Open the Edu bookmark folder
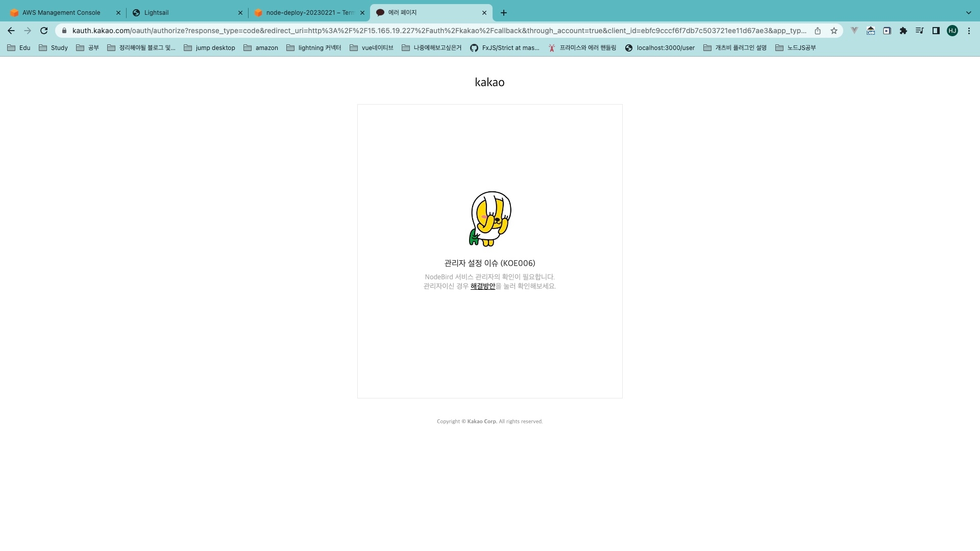This screenshot has width=980, height=551. click(x=19, y=48)
